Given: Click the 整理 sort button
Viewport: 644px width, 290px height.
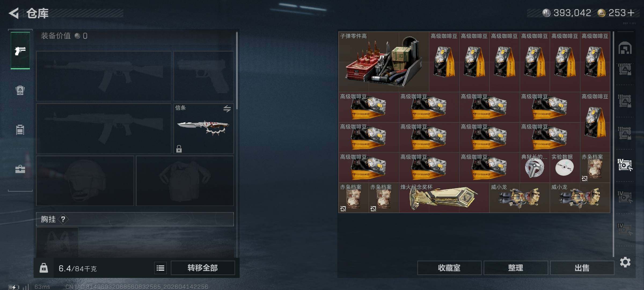Looking at the screenshot, I should [x=515, y=268].
